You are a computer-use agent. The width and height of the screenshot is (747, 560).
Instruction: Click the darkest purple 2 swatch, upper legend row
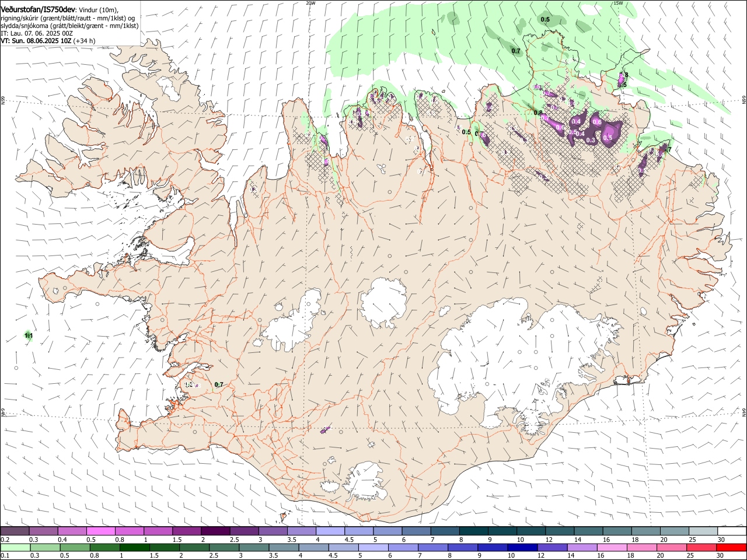(215, 531)
